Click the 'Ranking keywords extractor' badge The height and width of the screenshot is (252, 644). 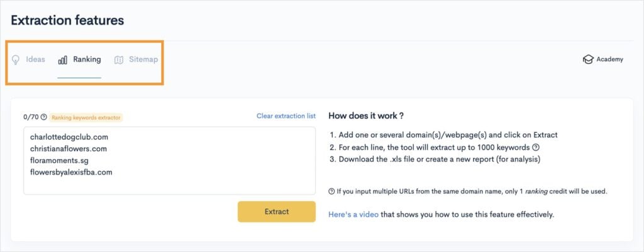point(86,117)
